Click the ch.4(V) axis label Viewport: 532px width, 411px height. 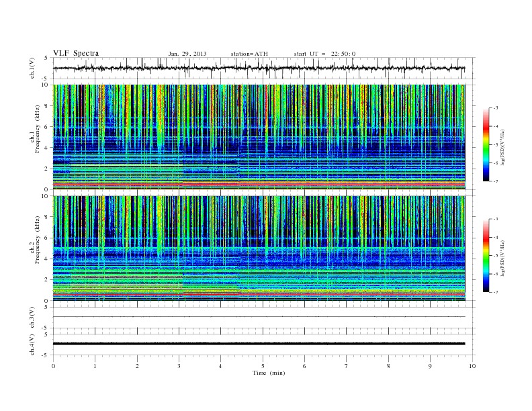(32, 345)
